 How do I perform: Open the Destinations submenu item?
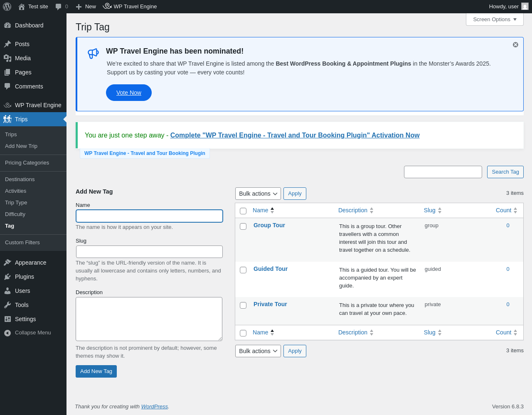[x=20, y=179]
